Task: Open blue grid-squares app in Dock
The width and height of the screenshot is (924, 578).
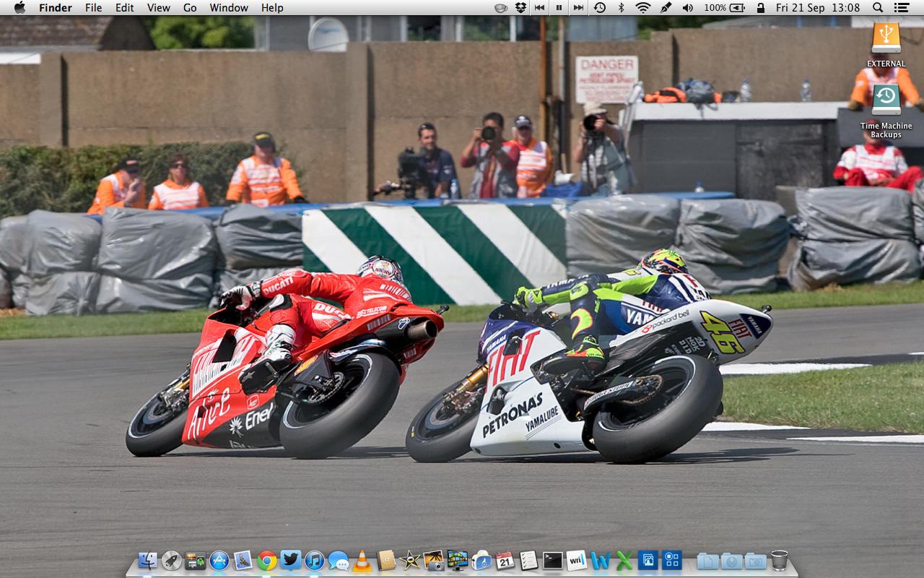Action: [672, 560]
